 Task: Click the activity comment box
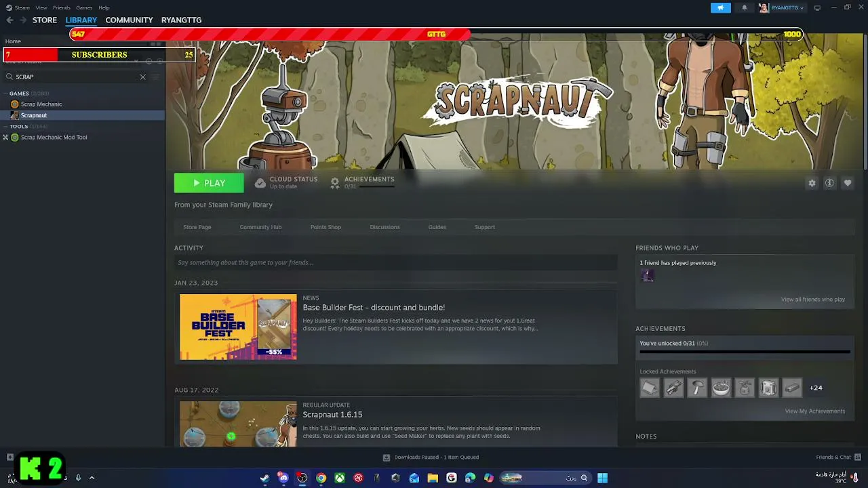[x=395, y=263]
